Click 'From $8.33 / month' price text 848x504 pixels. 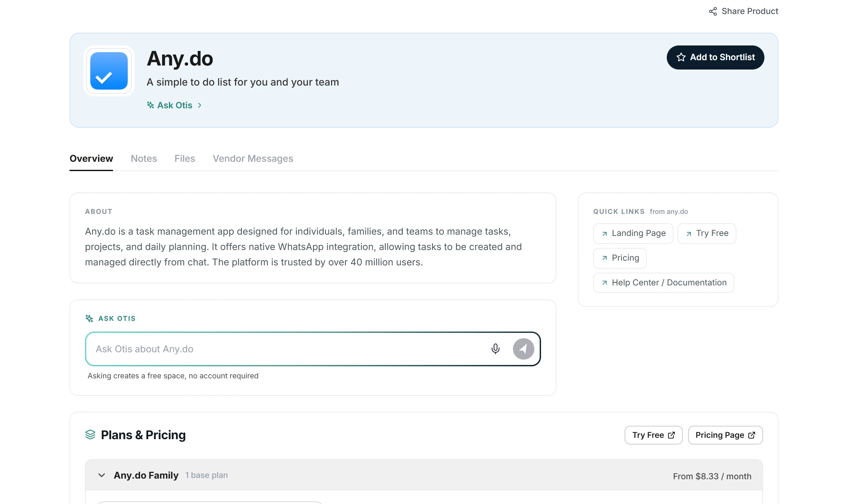point(712,476)
